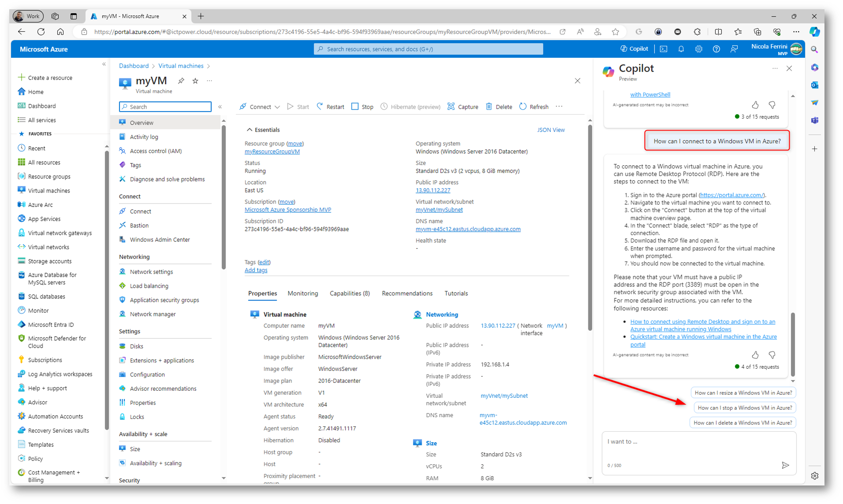Delete the virtual machine
The image size is (843, 504).
[x=499, y=107]
